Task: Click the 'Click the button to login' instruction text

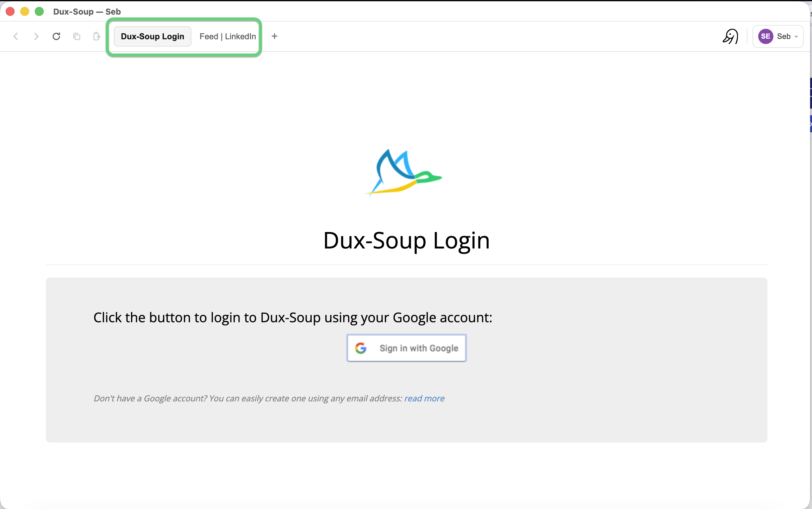Action: pos(293,317)
